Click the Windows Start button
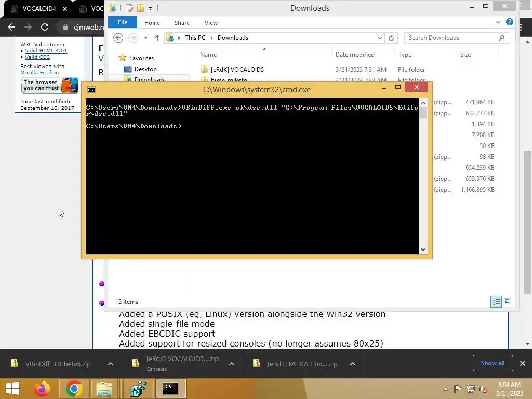The height and width of the screenshot is (399, 532). [x=12, y=389]
